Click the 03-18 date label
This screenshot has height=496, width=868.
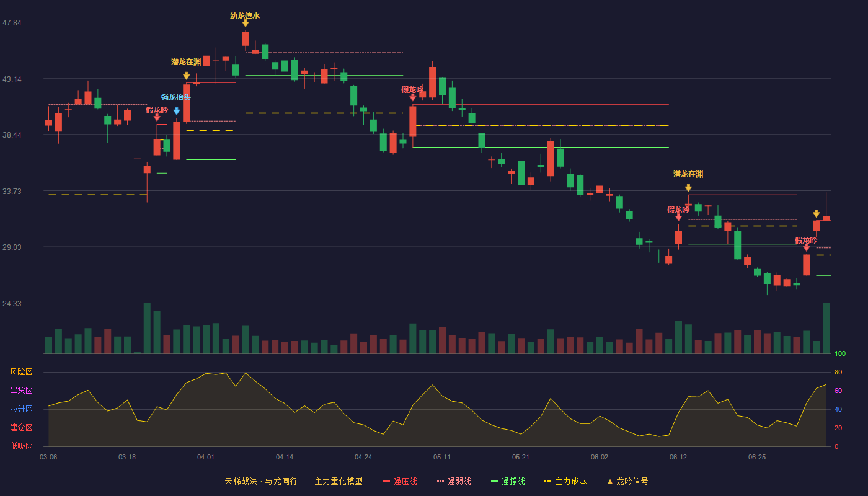click(127, 457)
